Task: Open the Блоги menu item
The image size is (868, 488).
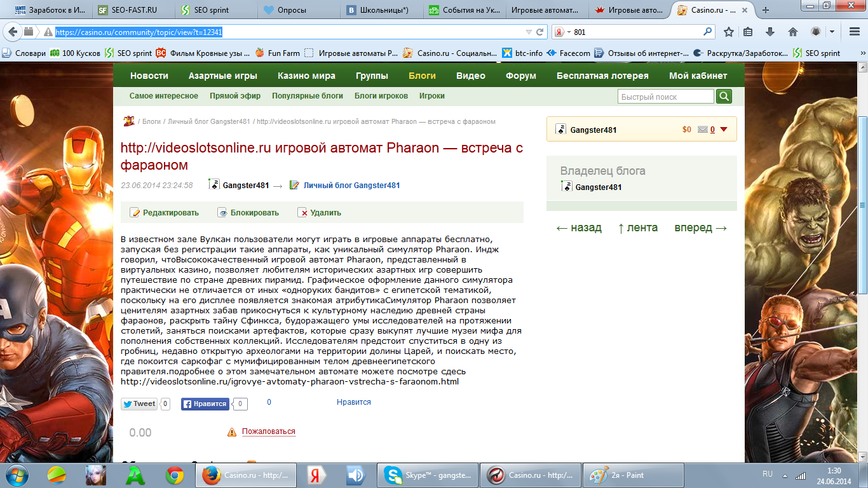Action: click(422, 76)
